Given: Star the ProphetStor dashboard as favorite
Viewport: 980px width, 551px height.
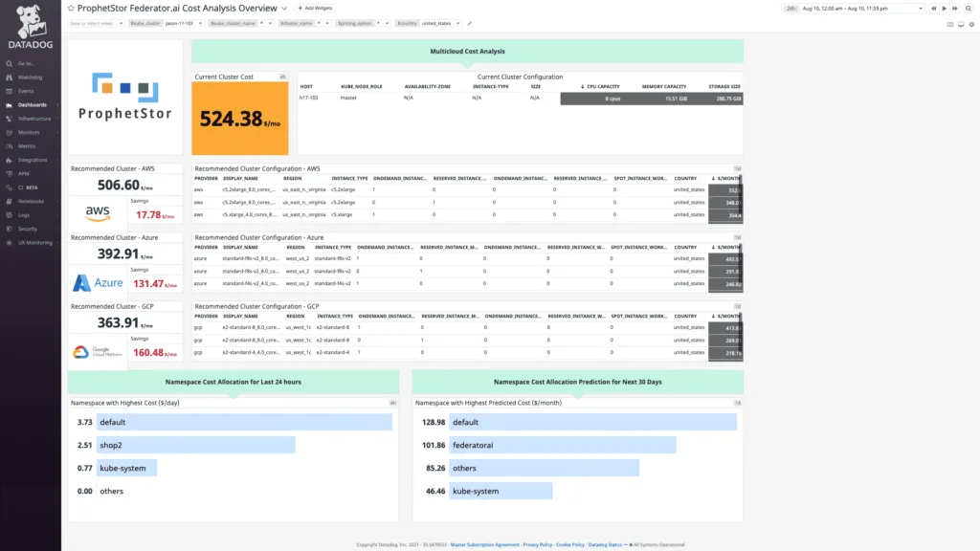Looking at the screenshot, I should [x=72, y=8].
